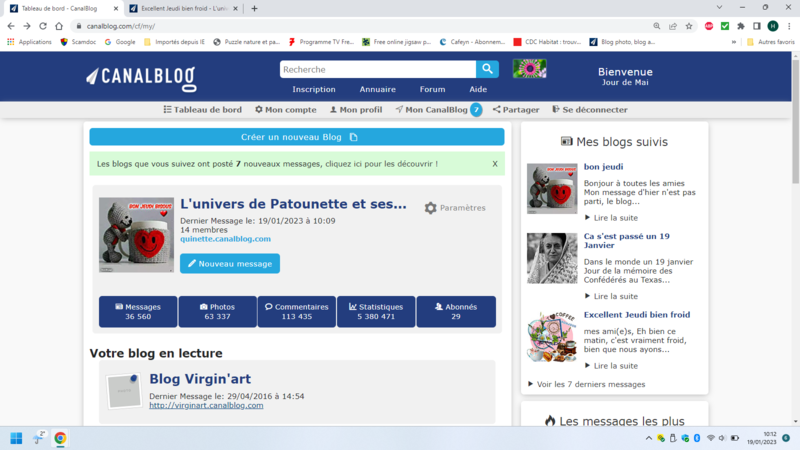The height and width of the screenshot is (450, 800).
Task: Expand the hidden bookmarks chevron
Action: pyautogui.click(x=734, y=42)
